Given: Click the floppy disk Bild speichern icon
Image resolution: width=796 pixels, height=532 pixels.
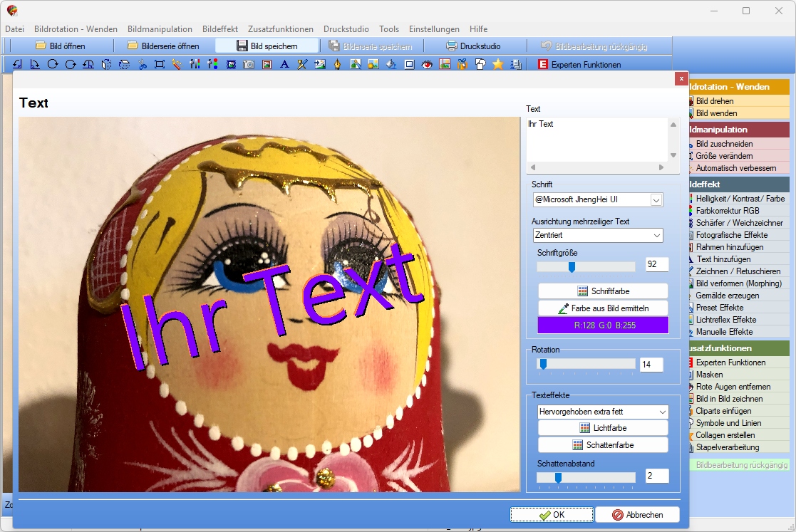Looking at the screenshot, I should [242, 46].
